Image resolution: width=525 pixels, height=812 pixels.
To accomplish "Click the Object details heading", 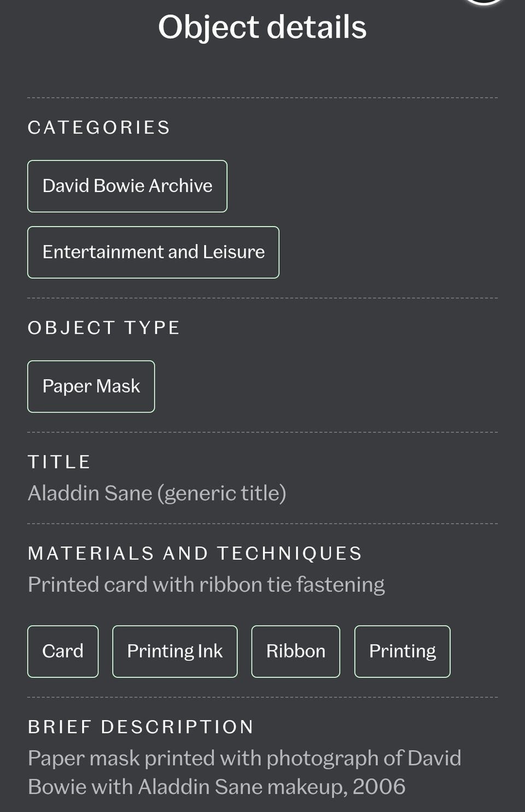I will click(x=262, y=27).
